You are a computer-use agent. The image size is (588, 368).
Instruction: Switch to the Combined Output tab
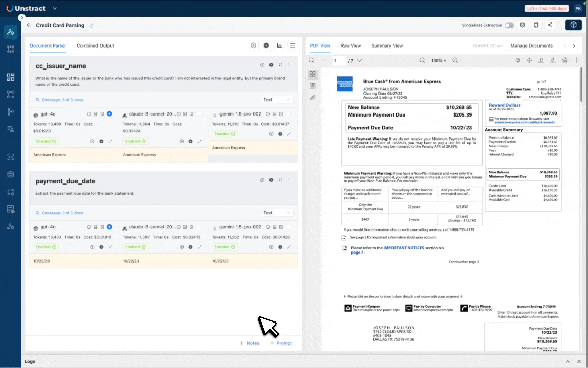(95, 45)
